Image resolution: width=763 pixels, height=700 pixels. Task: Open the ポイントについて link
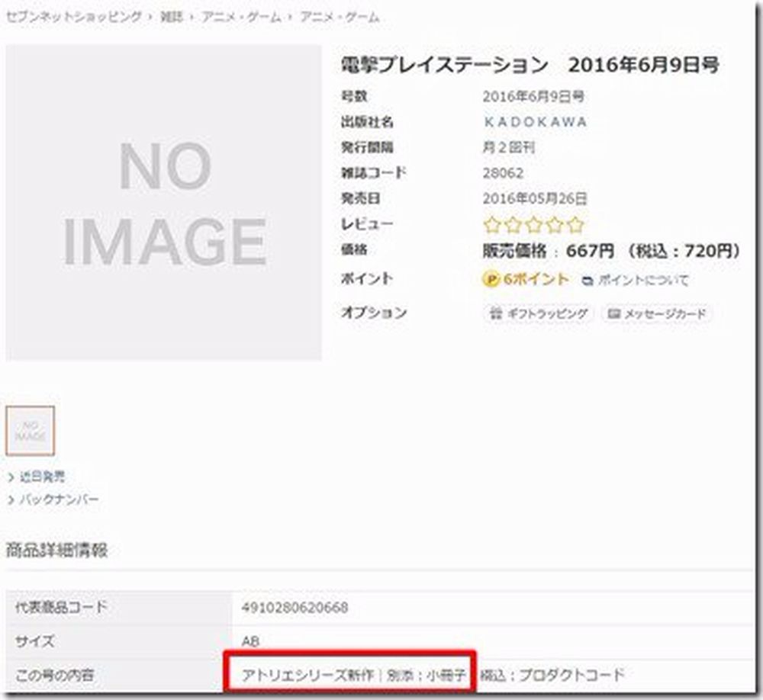click(642, 281)
